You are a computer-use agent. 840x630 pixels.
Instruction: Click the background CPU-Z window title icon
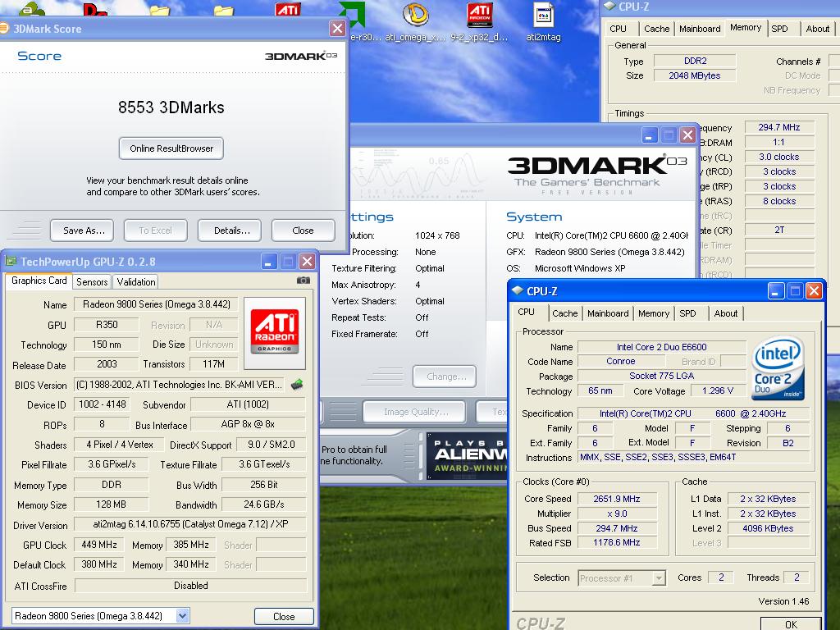(609, 6)
